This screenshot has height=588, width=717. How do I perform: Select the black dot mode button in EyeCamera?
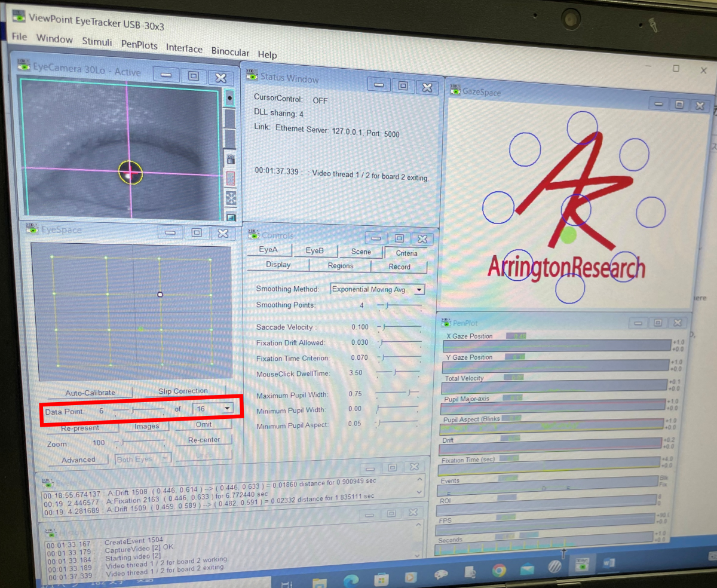click(229, 97)
